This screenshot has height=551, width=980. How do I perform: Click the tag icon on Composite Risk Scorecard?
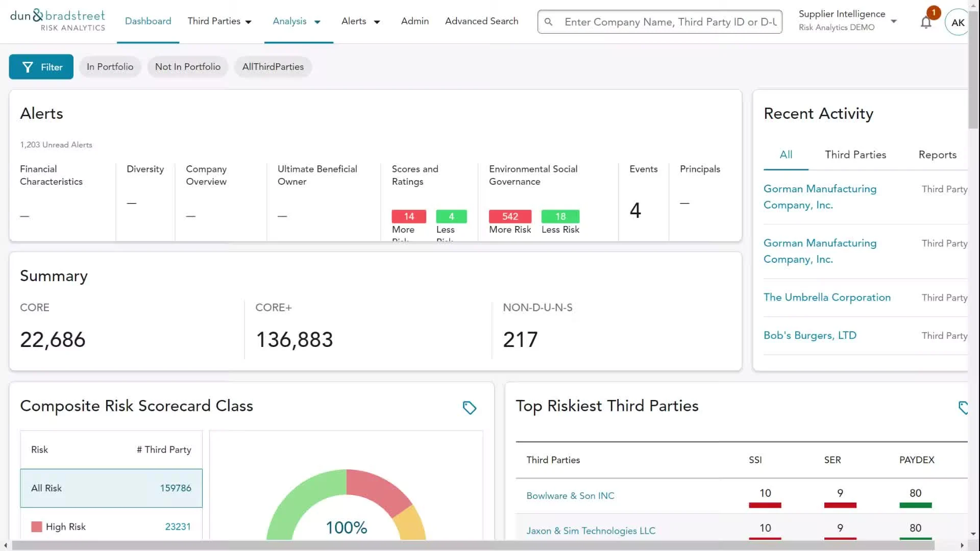pyautogui.click(x=469, y=408)
